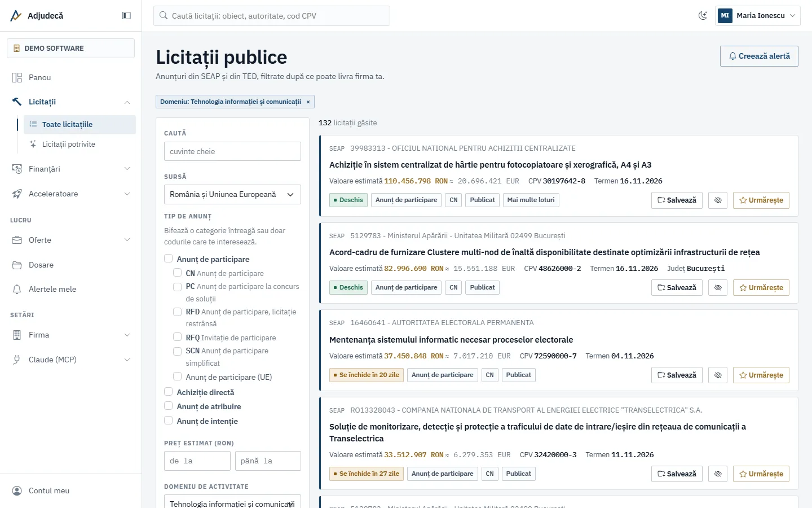The height and width of the screenshot is (508, 812).
Task: Hide the hârtie pentru fotocopiatoare tender
Action: [718, 200]
